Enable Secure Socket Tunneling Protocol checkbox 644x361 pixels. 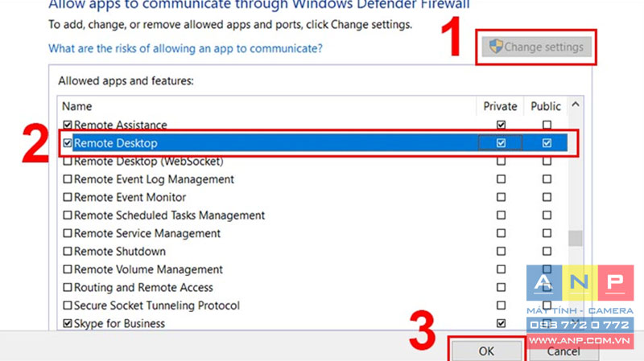point(68,306)
